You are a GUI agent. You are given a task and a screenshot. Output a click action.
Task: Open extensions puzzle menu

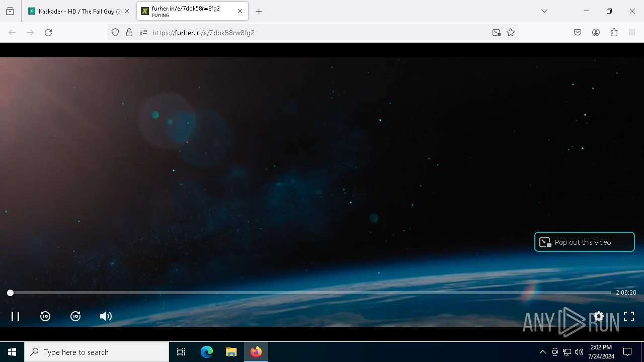click(x=614, y=33)
